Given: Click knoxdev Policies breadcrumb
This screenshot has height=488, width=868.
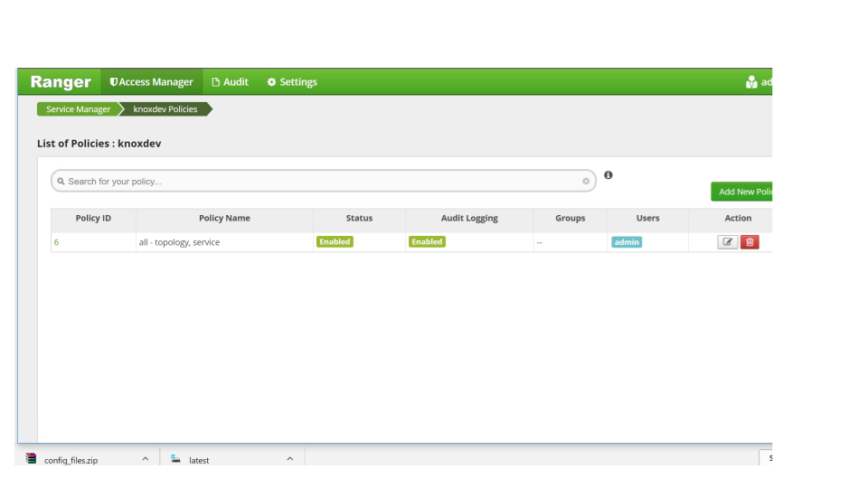Looking at the screenshot, I should pyautogui.click(x=165, y=109).
